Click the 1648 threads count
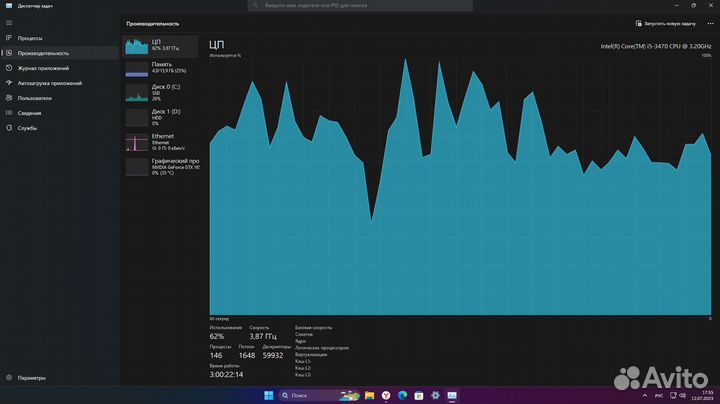Image resolution: width=720 pixels, height=404 pixels. click(x=247, y=355)
